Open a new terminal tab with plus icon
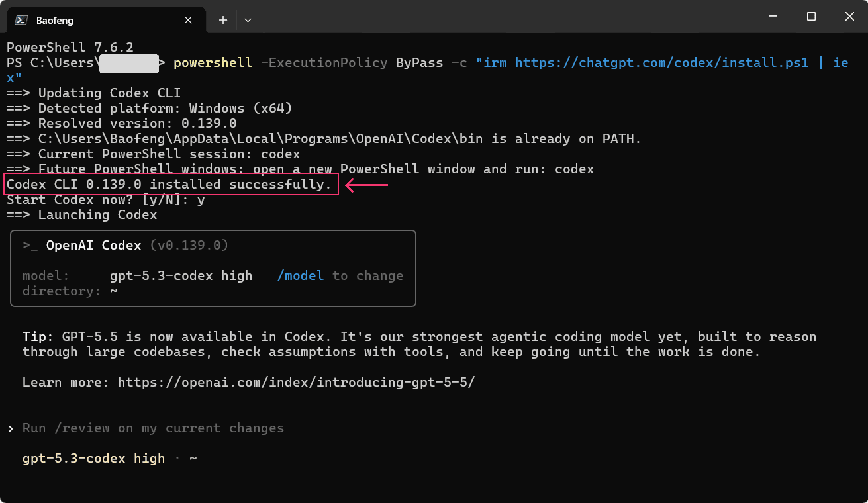868x503 pixels. click(223, 20)
